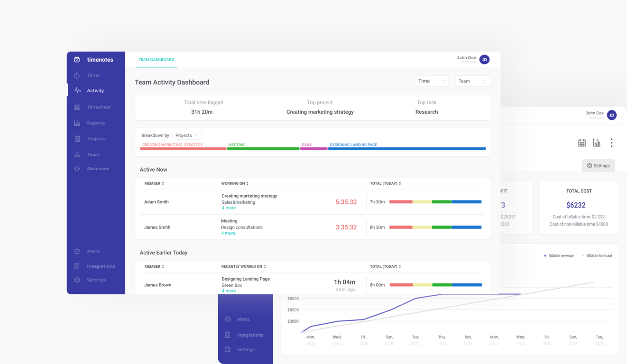Open the Time dropdown
Image resolution: width=627 pixels, height=364 pixels.
tap(432, 81)
